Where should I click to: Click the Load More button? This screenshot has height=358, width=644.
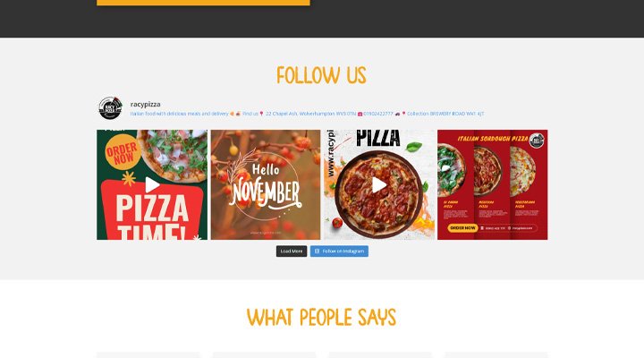292,251
